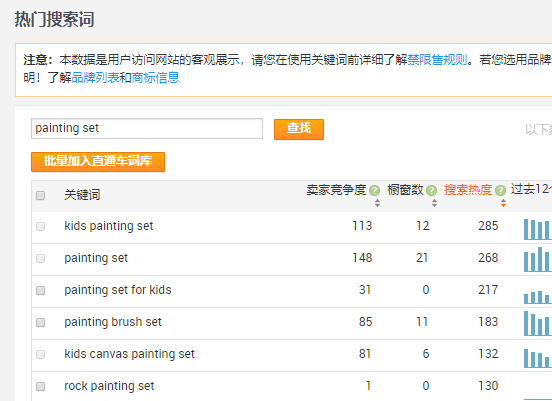Sort by 卖家竞争度 using its sort arrows
552x401 pixels.
coord(377,203)
